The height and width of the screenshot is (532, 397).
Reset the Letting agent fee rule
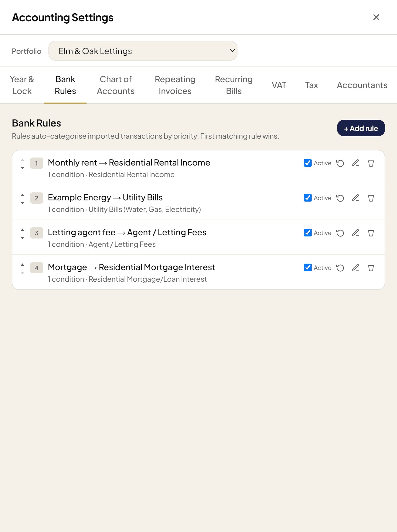(340, 233)
